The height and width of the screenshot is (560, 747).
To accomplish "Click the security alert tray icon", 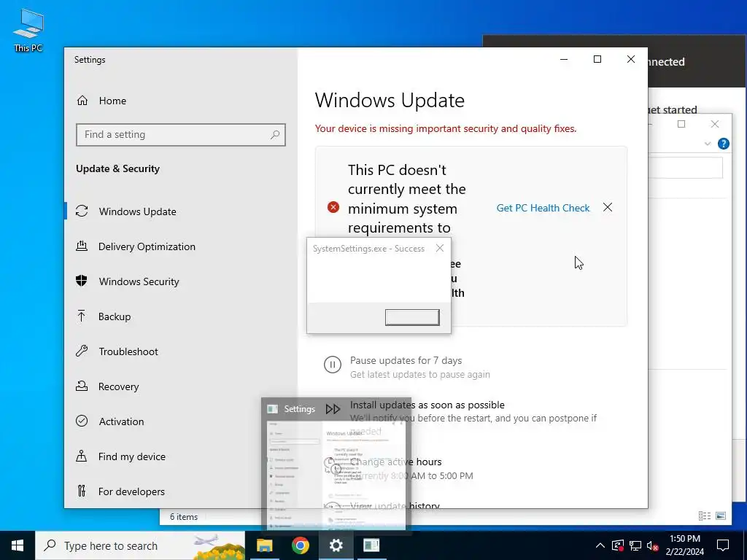I will pyautogui.click(x=618, y=545).
